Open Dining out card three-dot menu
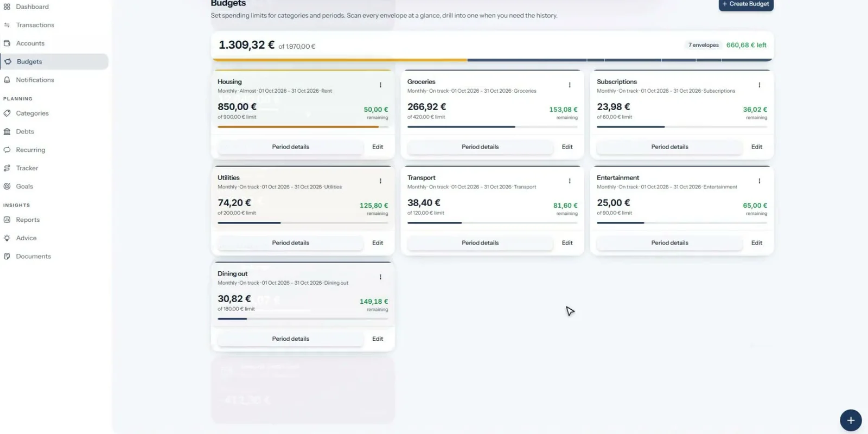Image resolution: width=868 pixels, height=434 pixels. (x=380, y=277)
